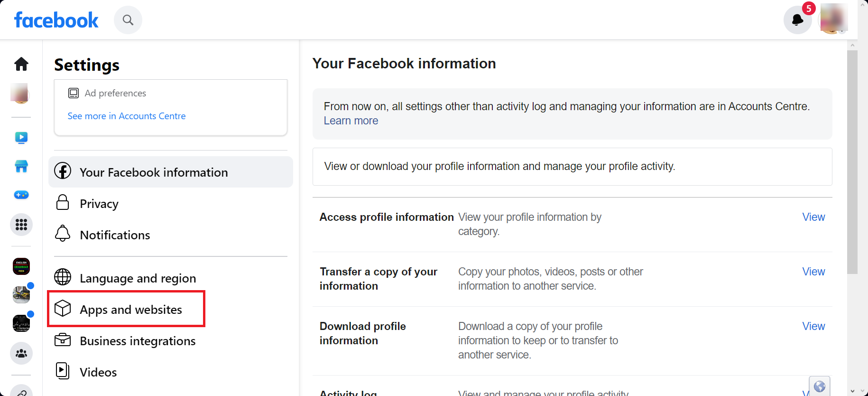Open Privacy settings
Image resolution: width=868 pixels, height=396 pixels.
tap(99, 204)
